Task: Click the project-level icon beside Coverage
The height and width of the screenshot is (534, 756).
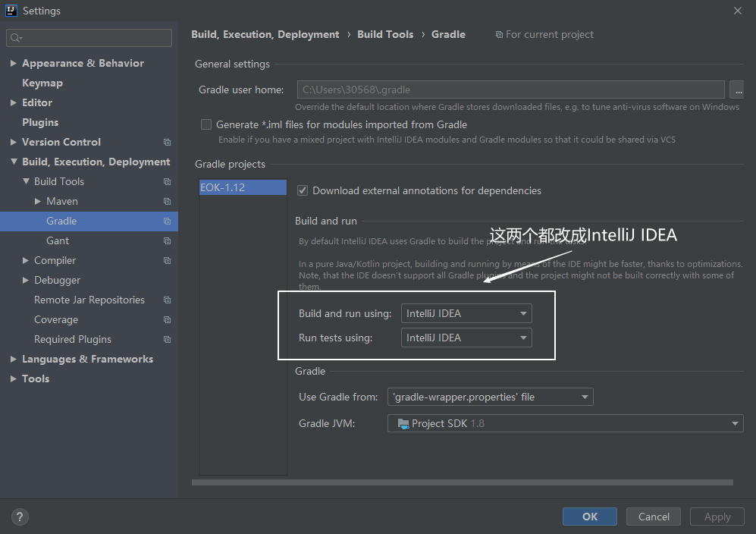Action: point(167,320)
